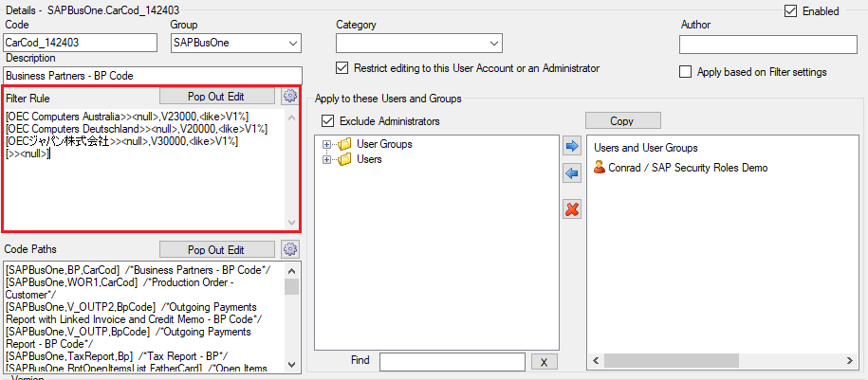
Task: Toggle Exclude Administrators checkbox
Action: [327, 120]
